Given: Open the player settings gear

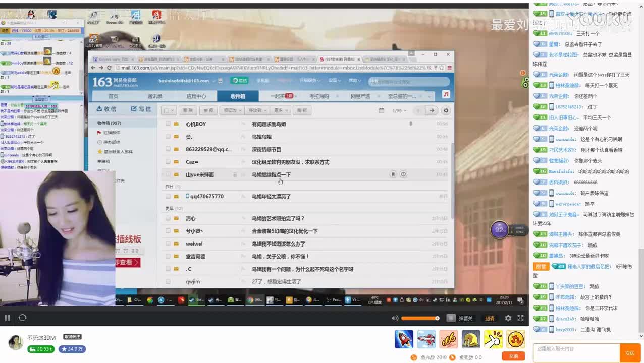Looking at the screenshot, I should pos(508,318).
